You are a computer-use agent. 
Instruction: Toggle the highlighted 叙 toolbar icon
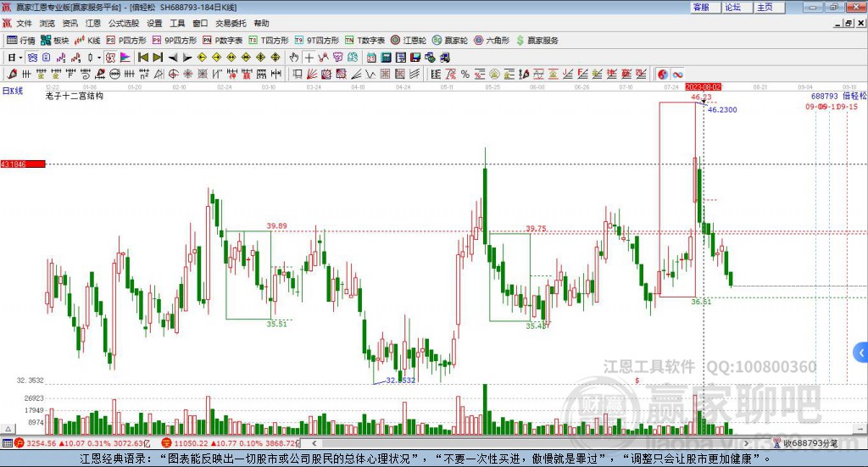[110, 57]
